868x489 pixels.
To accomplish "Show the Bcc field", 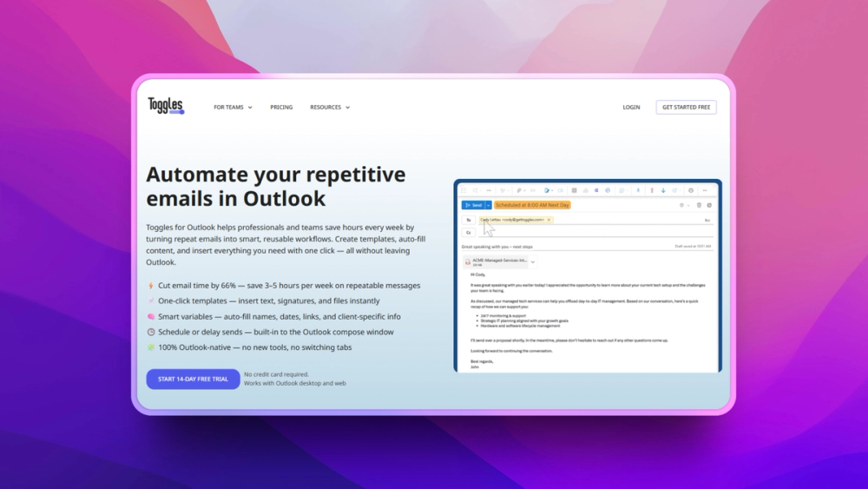I will point(707,221).
